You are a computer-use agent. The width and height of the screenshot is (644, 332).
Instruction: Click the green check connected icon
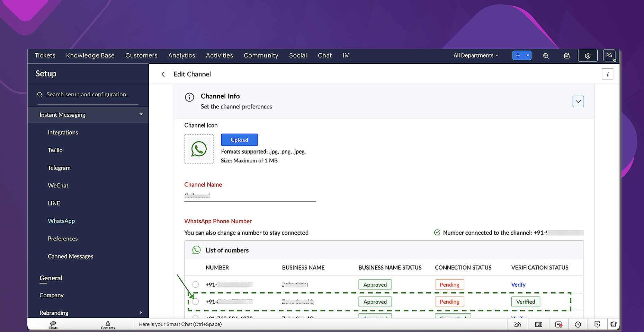click(x=437, y=233)
